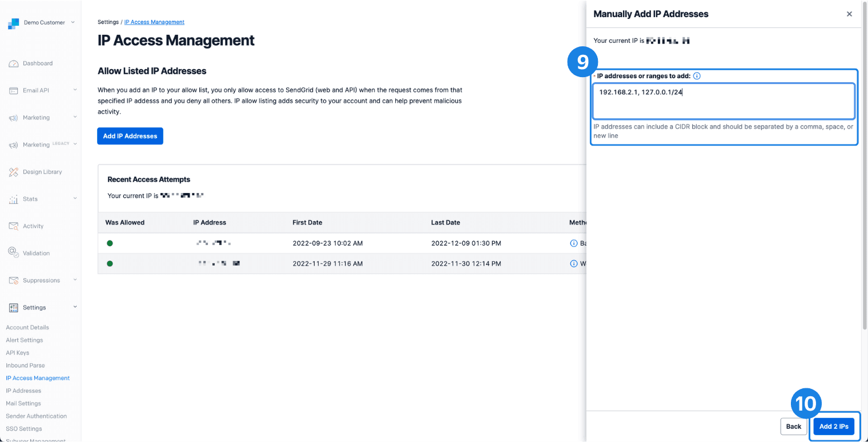
Task: Open Mail Settings from the sidebar
Action: 23,403
